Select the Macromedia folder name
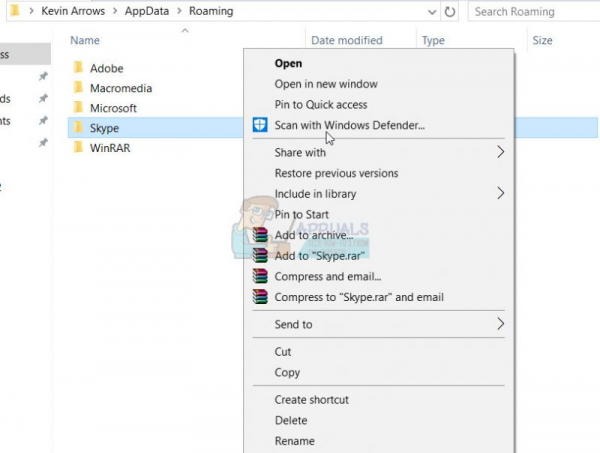This screenshot has width=600, height=453. (121, 88)
